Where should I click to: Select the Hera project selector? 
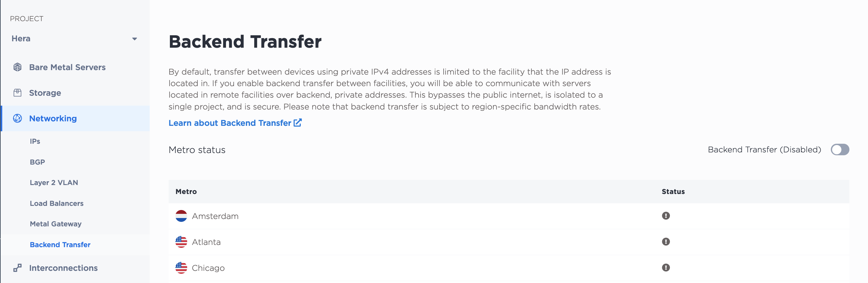(75, 39)
